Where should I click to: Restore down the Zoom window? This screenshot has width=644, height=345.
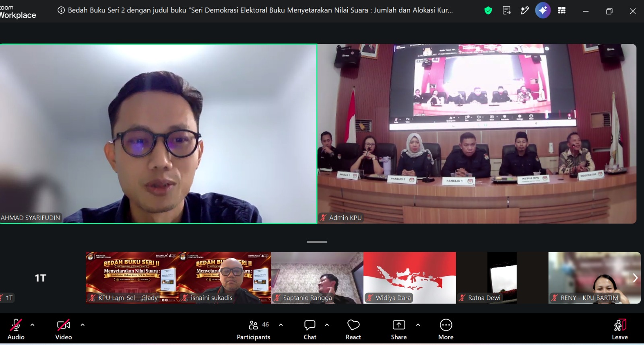click(x=609, y=11)
